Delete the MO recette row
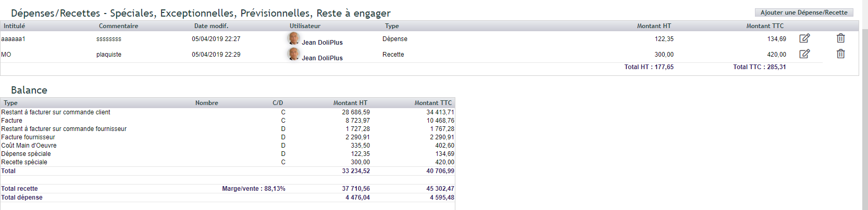868x210 pixels. coord(840,54)
